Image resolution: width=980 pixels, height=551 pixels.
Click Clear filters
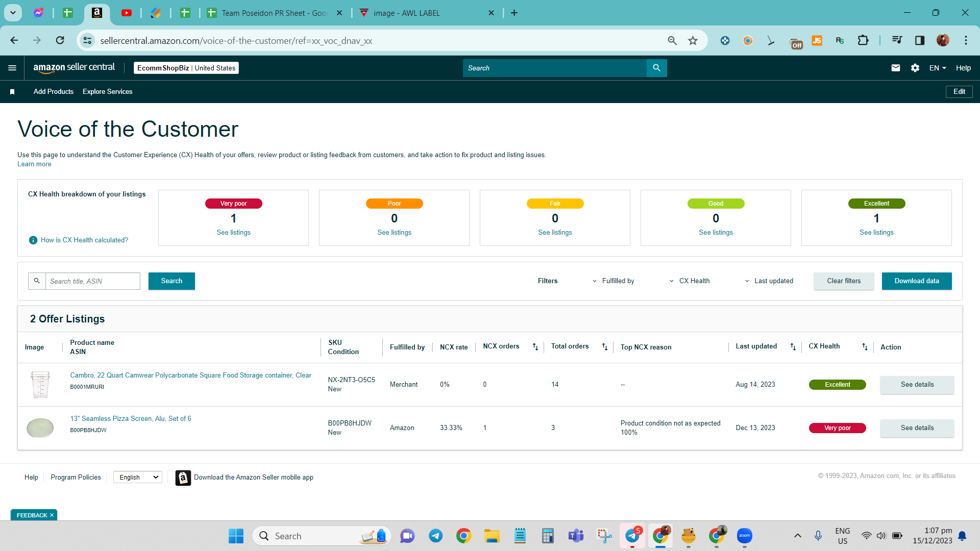pyautogui.click(x=844, y=281)
